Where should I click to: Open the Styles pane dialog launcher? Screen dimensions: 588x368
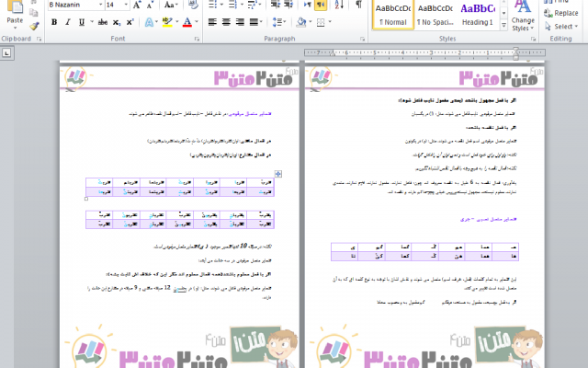[x=533, y=39]
